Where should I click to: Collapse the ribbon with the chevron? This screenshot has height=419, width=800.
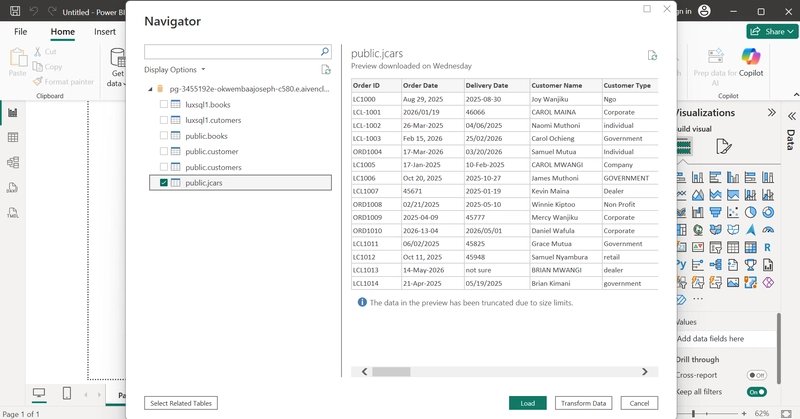click(x=796, y=95)
